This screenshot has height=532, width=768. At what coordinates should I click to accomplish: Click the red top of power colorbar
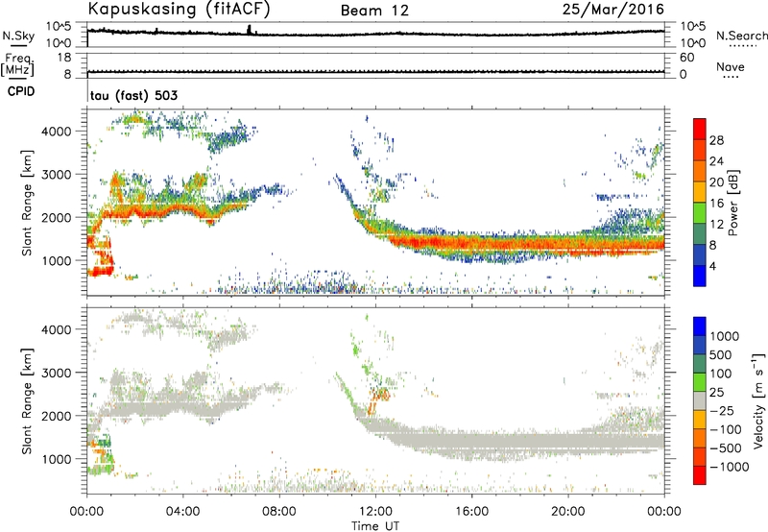click(700, 129)
